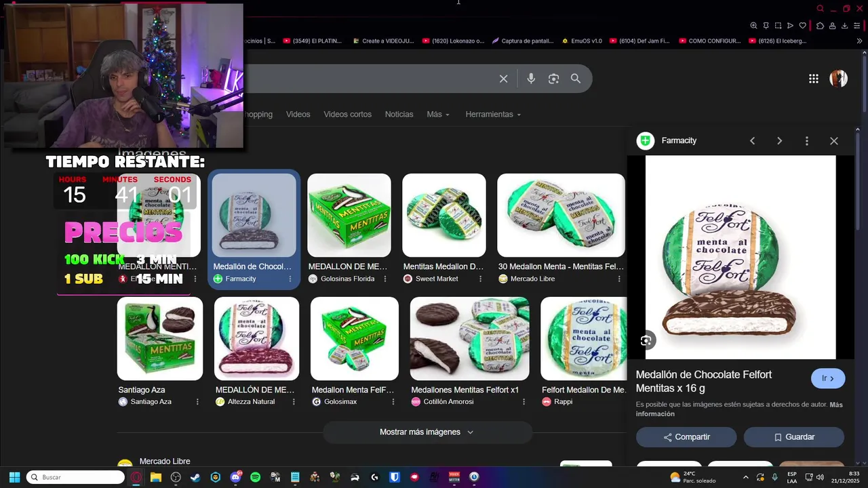Select the 30 Medallon Menta Mercado Libre thumbnail
Viewport: 868px width, 488px height.
[561, 215]
